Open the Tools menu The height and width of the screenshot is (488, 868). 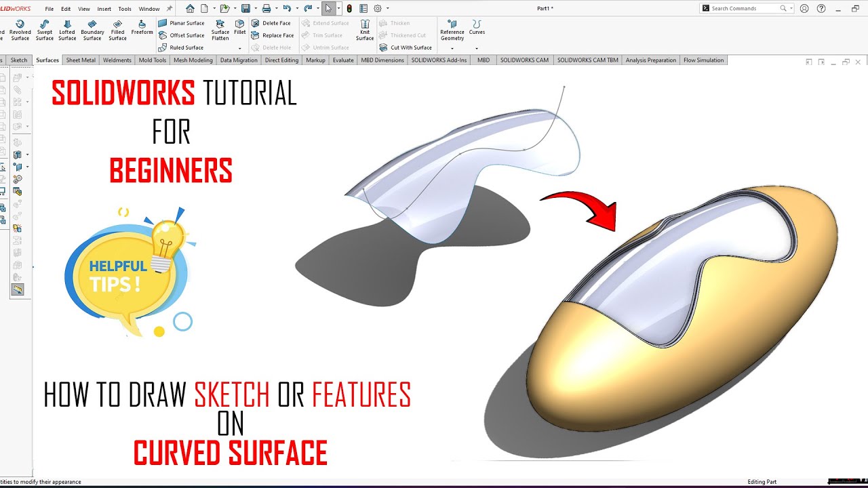pyautogui.click(x=125, y=9)
